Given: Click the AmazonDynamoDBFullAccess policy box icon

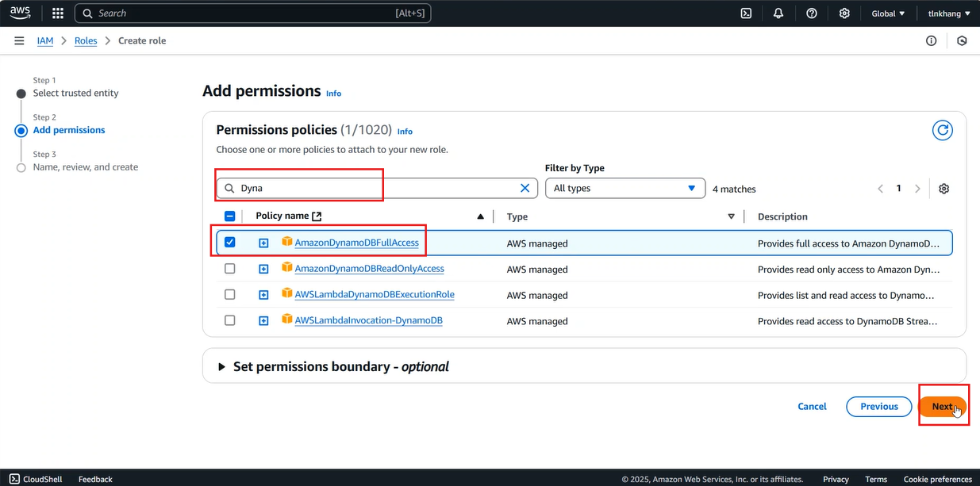Looking at the screenshot, I should pos(287,242).
